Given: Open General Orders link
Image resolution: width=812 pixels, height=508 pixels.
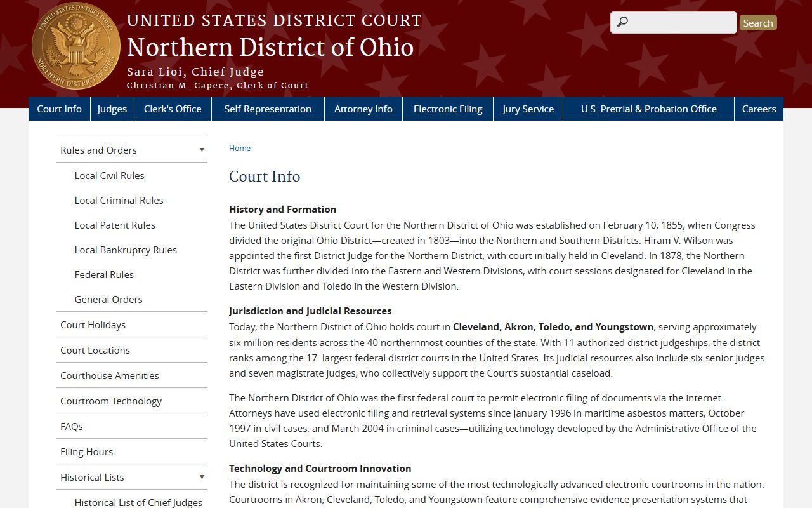Looking at the screenshot, I should (108, 299).
